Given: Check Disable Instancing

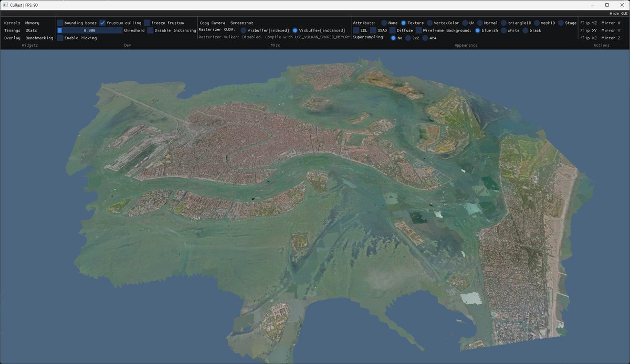Looking at the screenshot, I should pos(151,30).
